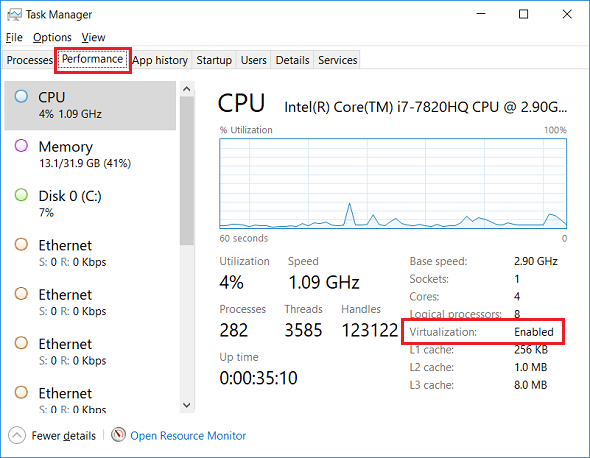The image size is (590, 458).
Task: Select the Memory 13.1/31.9 GB entry
Action: 90,155
